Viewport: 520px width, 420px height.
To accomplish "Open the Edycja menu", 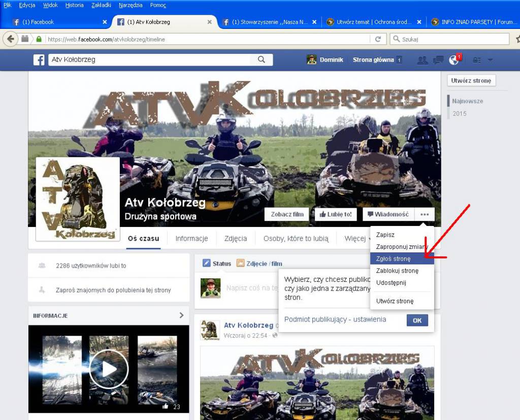I will [x=27, y=5].
